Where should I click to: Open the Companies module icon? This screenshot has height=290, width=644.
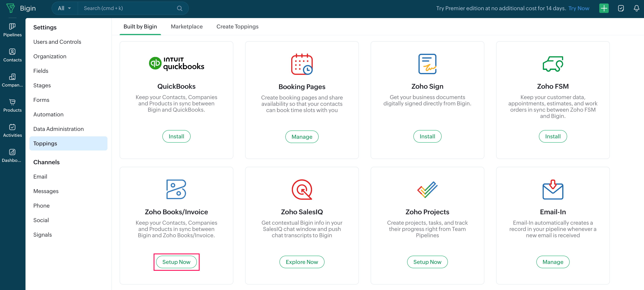pos(12,80)
